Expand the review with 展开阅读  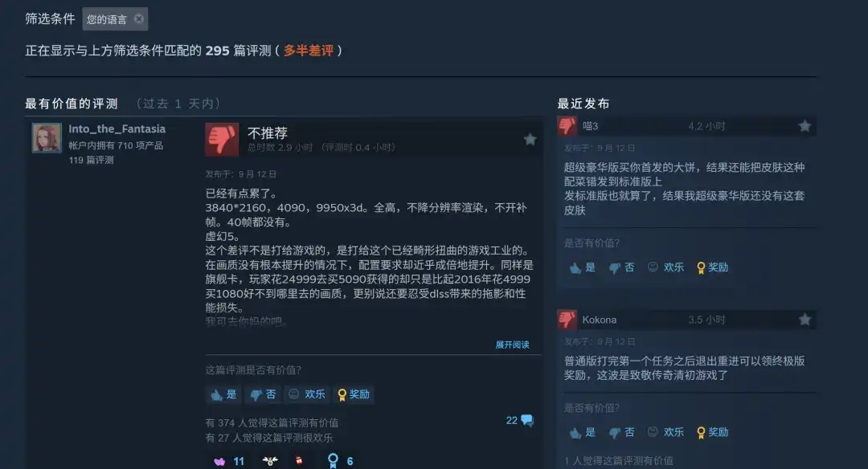(512, 345)
